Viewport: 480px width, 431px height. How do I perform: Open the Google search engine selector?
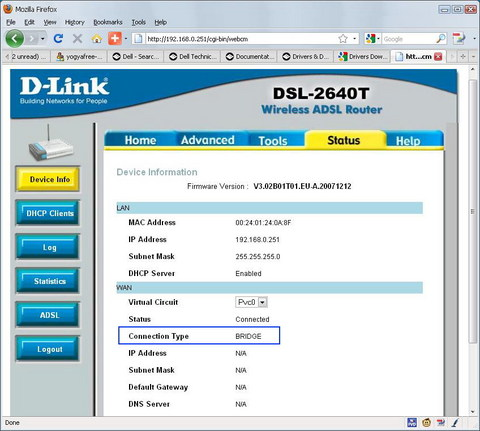coord(372,39)
